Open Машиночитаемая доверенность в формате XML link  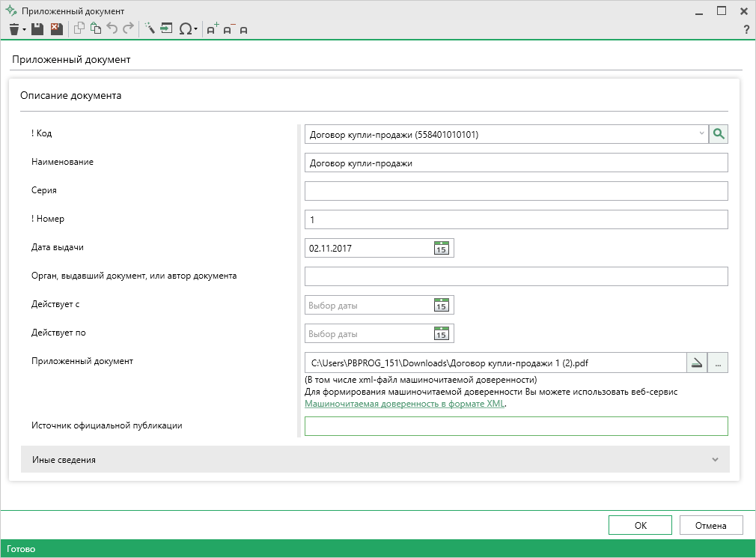(x=405, y=404)
